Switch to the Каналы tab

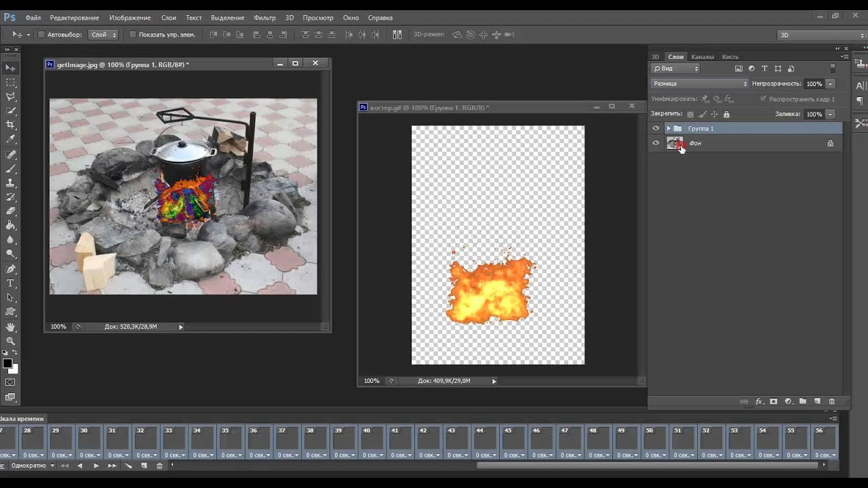pyautogui.click(x=703, y=57)
